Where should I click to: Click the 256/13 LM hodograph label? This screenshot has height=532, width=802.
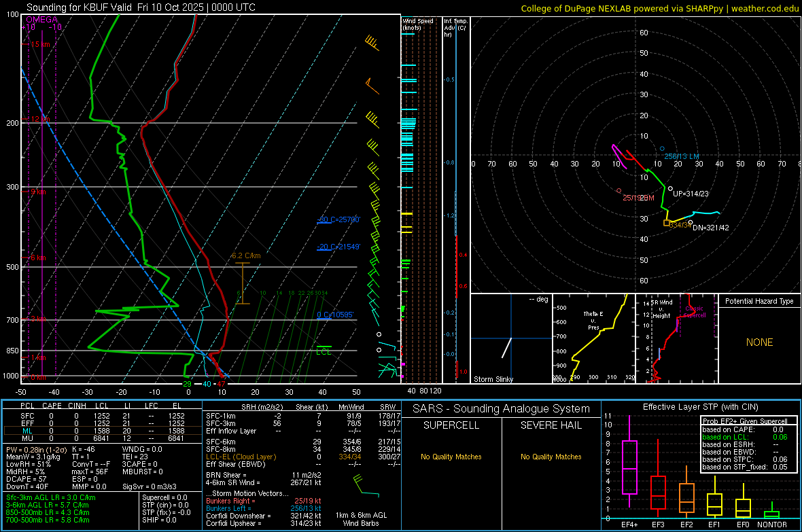click(x=681, y=156)
